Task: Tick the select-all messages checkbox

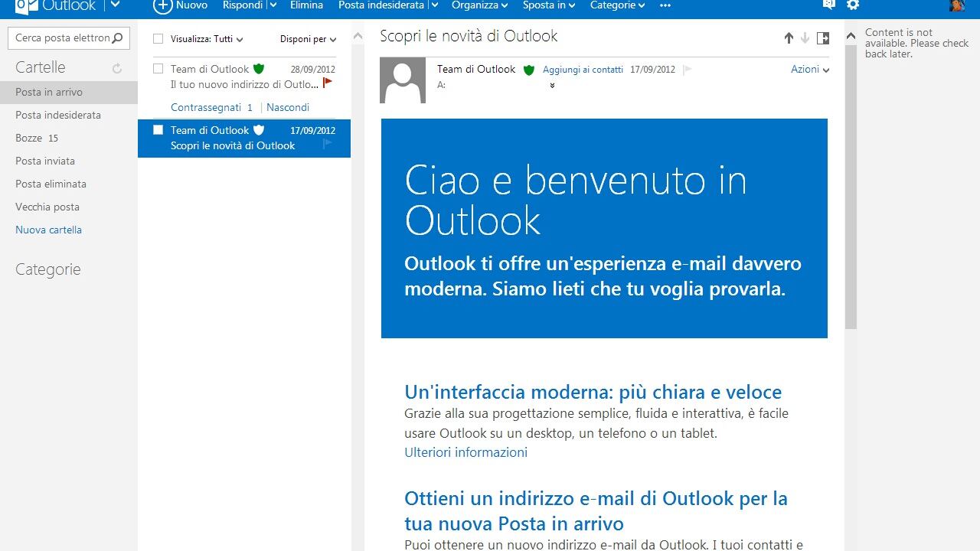Action: (x=158, y=38)
